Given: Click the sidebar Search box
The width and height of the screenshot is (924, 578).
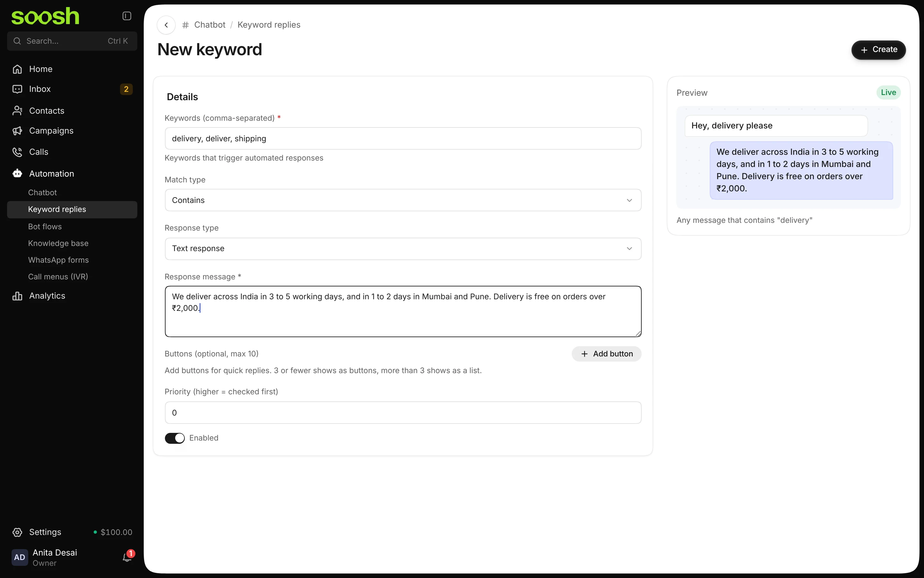Looking at the screenshot, I should coord(72,41).
